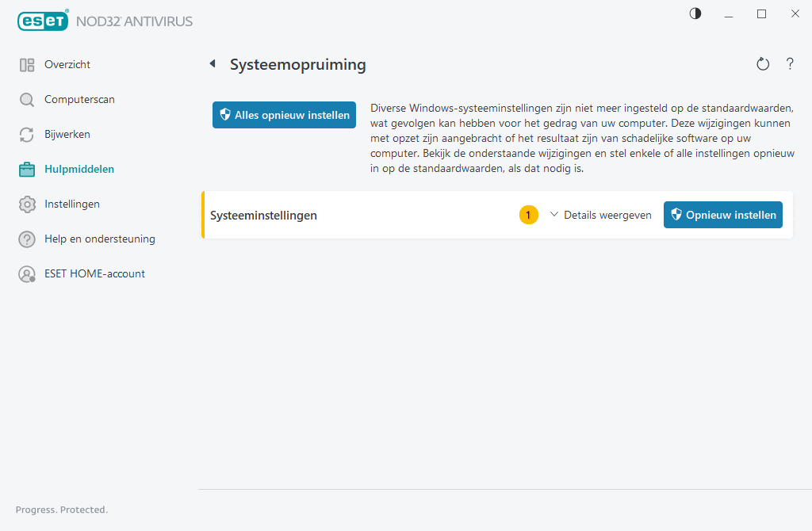Open help via the question mark icon
This screenshot has height=531, width=812.
790,63
